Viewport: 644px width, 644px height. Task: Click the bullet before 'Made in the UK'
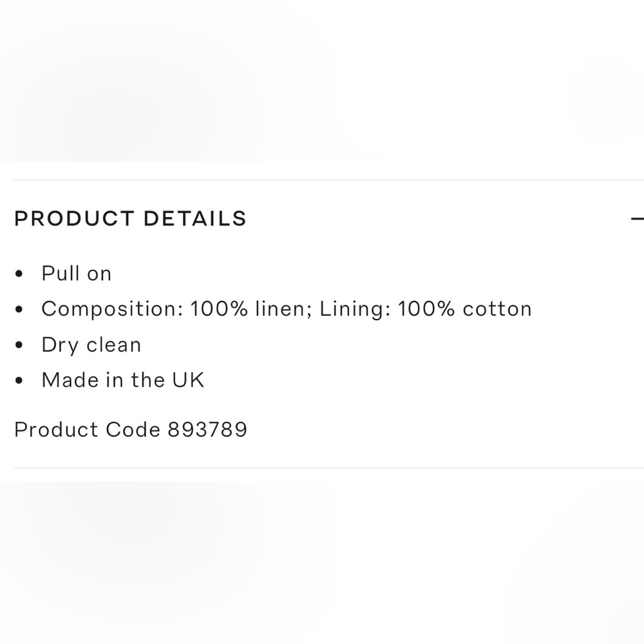click(19, 381)
